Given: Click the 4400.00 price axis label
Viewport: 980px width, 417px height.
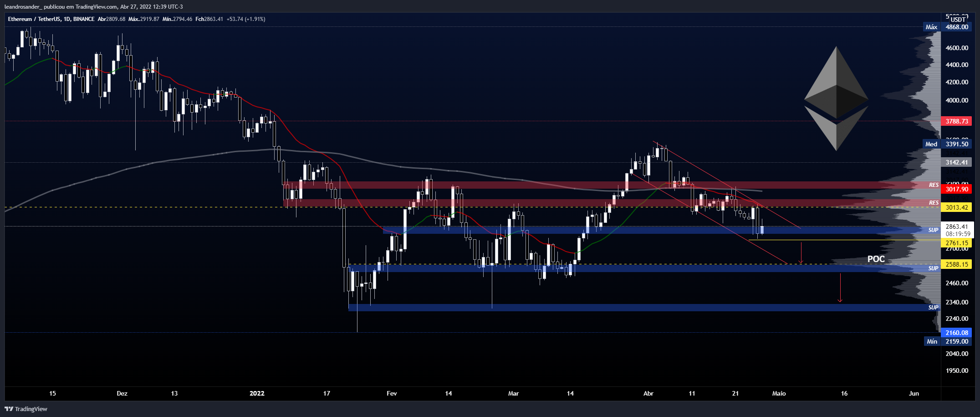Looking at the screenshot, I should 957,65.
